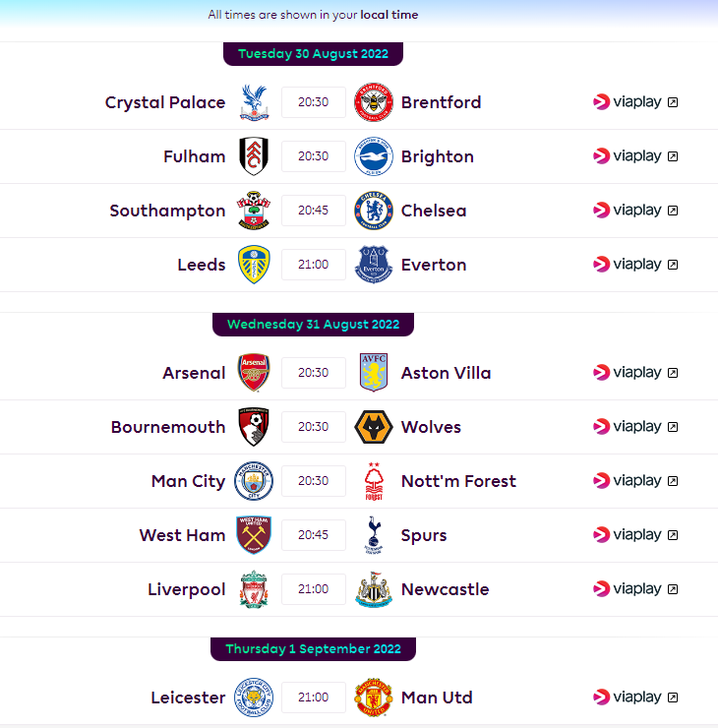718x728 pixels.
Task: Open viaplay broadcaster link for Liverpool v Newcastle
Action: pyautogui.click(x=635, y=589)
